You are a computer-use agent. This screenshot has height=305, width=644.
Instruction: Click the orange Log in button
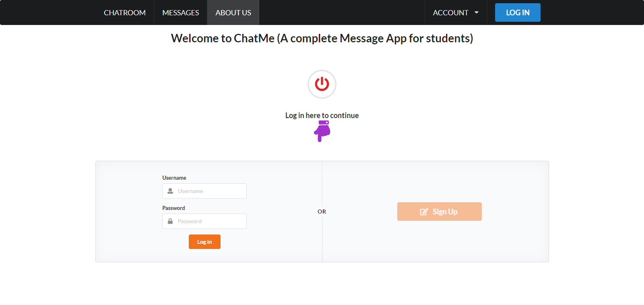click(204, 241)
